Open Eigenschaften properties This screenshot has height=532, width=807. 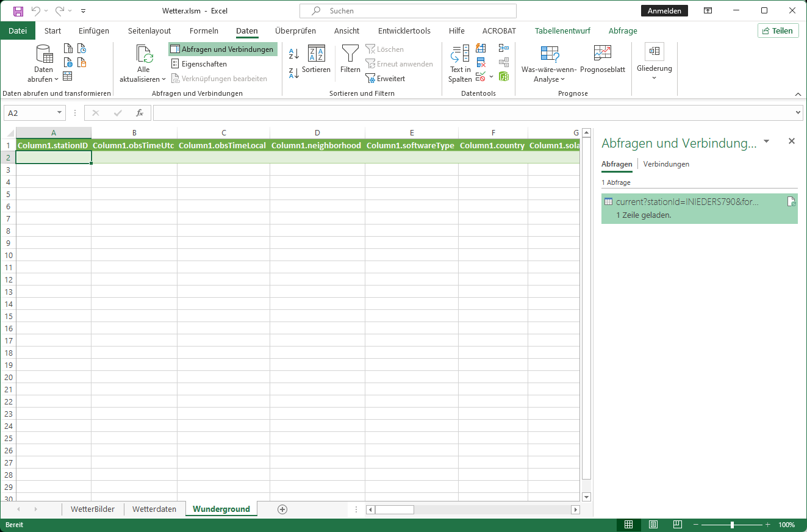point(199,64)
